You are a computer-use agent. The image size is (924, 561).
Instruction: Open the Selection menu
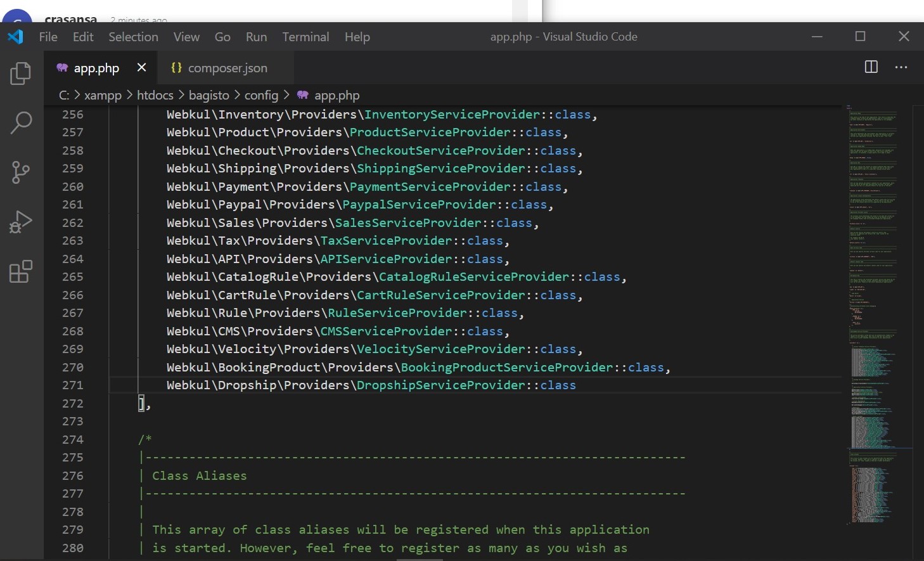pos(133,37)
